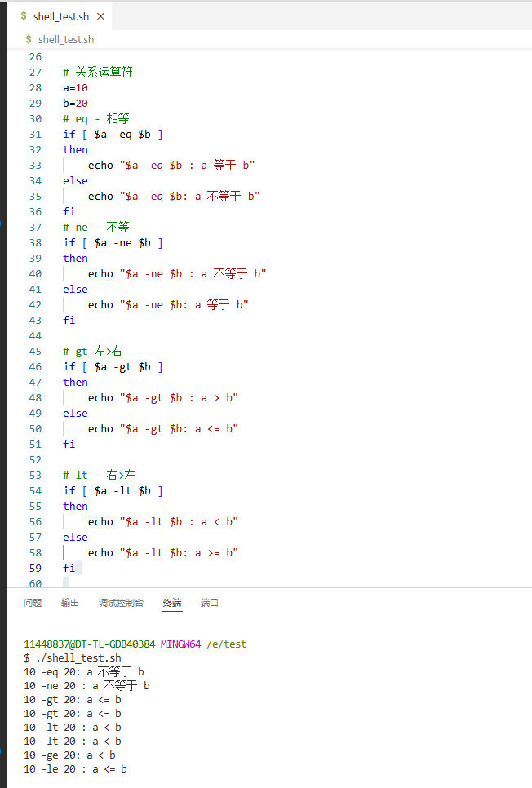The height and width of the screenshot is (788, 532).
Task: Click the 'else' keyword on line 34
Action: pyautogui.click(x=75, y=181)
